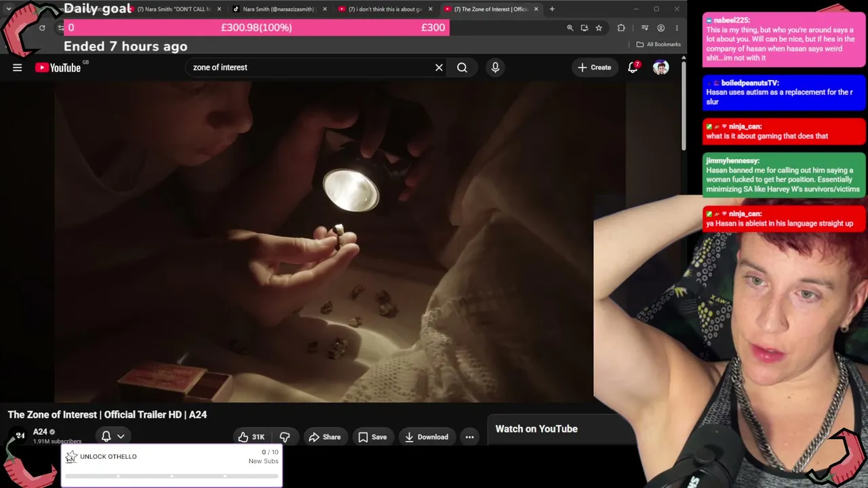Click boiledpeanutsTV's chat message
The image size is (868, 488).
(784, 92)
